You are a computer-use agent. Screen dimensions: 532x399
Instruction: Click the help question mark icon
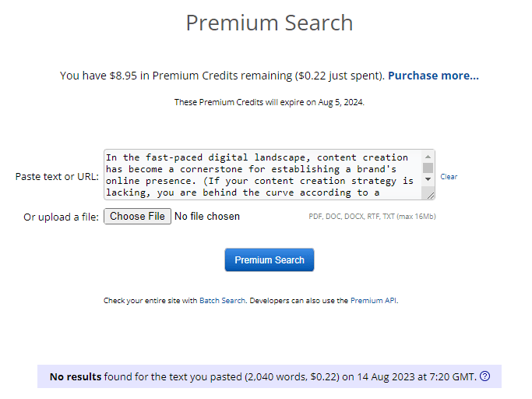pos(484,376)
